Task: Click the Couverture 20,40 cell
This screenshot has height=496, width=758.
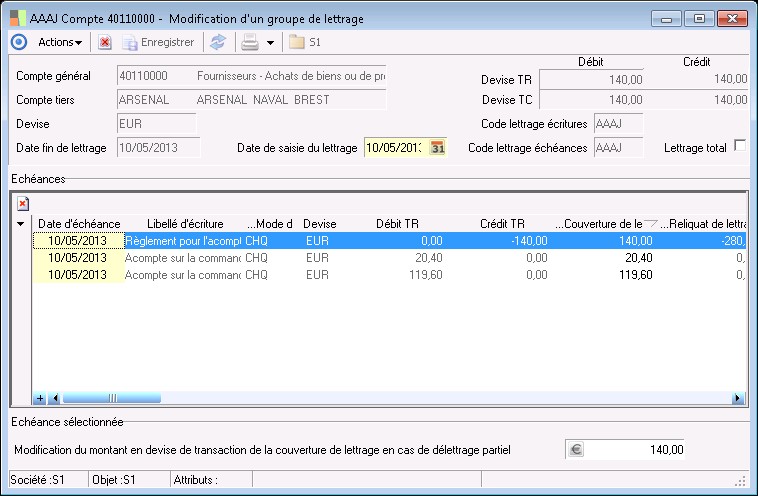Action: click(605, 258)
